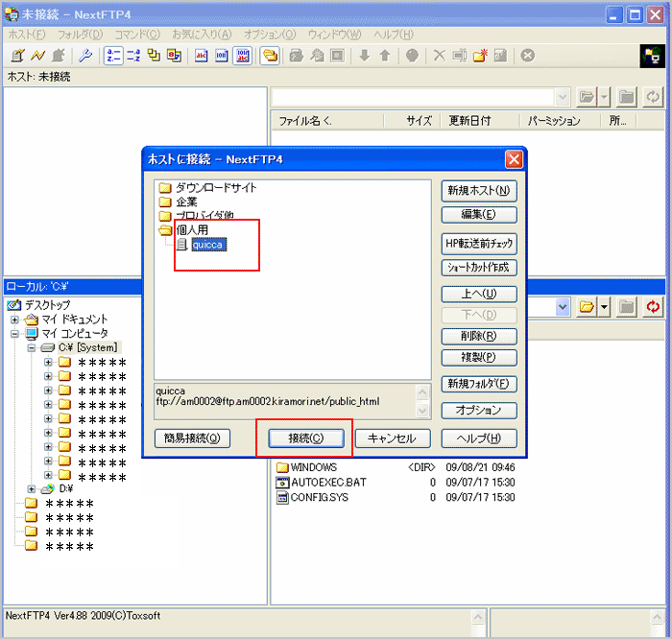The height and width of the screenshot is (639, 672).
Task: Open the ヘルプ(H) menu
Action: (394, 35)
